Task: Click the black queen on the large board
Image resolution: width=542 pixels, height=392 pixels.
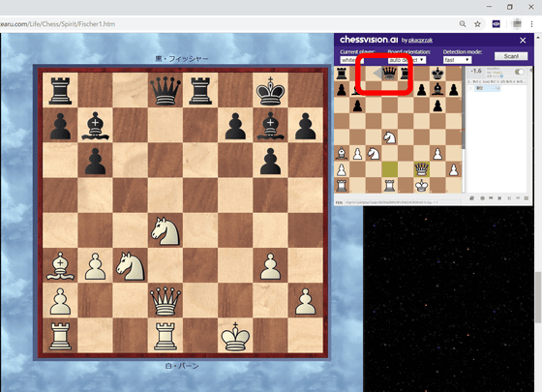Action: point(166,90)
